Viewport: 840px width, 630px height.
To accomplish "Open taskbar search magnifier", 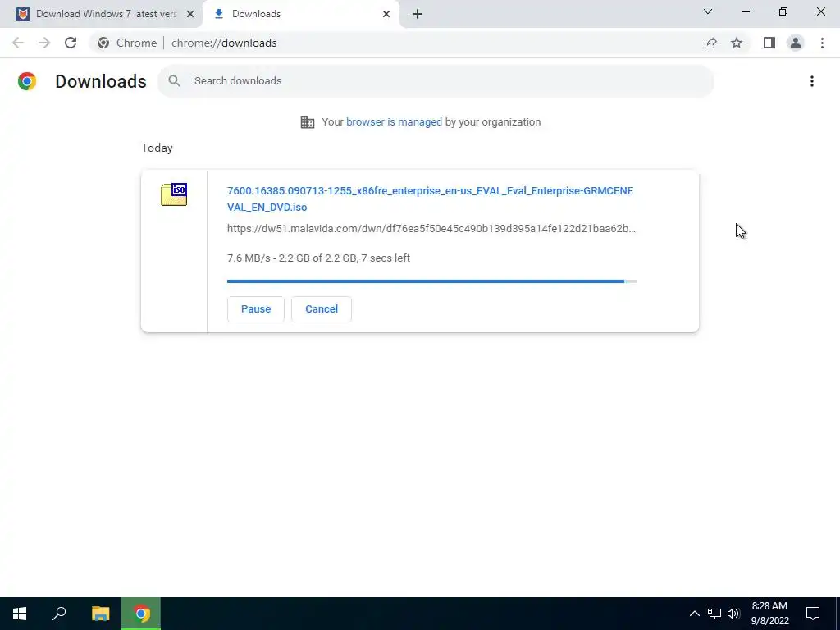I will (x=59, y=614).
